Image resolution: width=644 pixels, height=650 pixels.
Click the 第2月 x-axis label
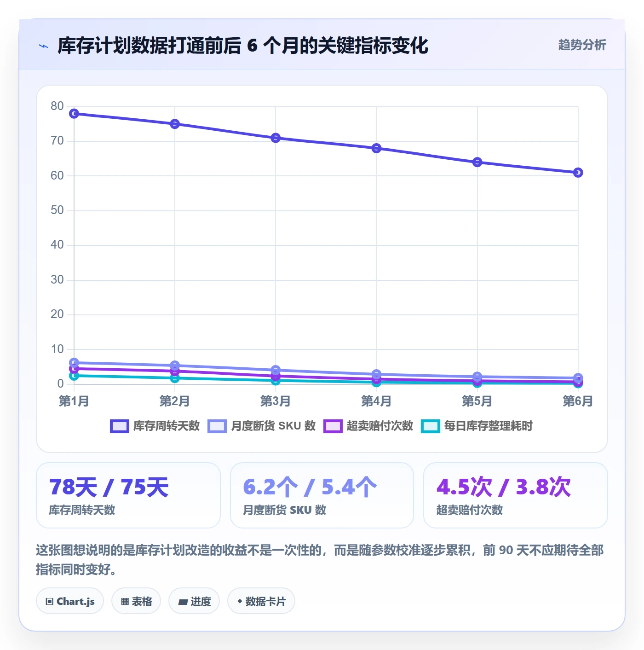click(x=175, y=401)
